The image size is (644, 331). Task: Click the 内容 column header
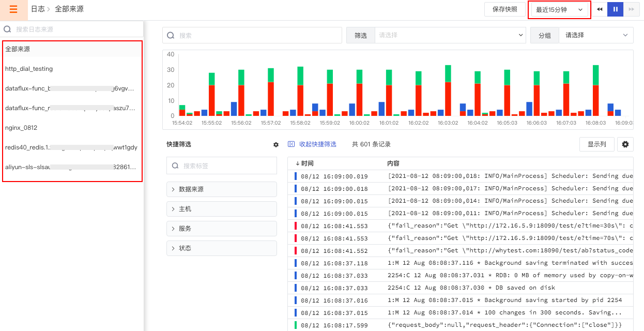pos(393,163)
